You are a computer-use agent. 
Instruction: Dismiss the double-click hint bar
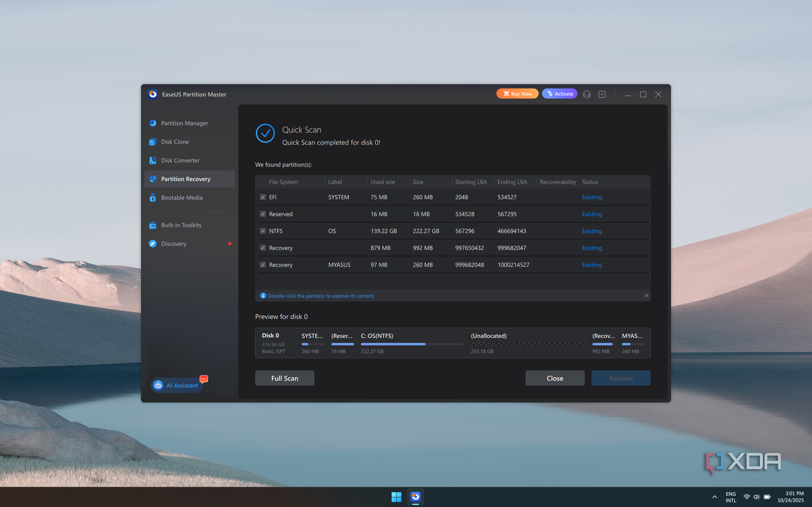pyautogui.click(x=646, y=296)
